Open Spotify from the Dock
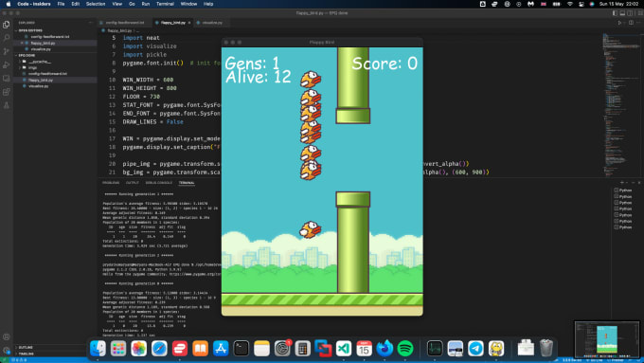Screen dimensions: 644x363 tap(405, 349)
